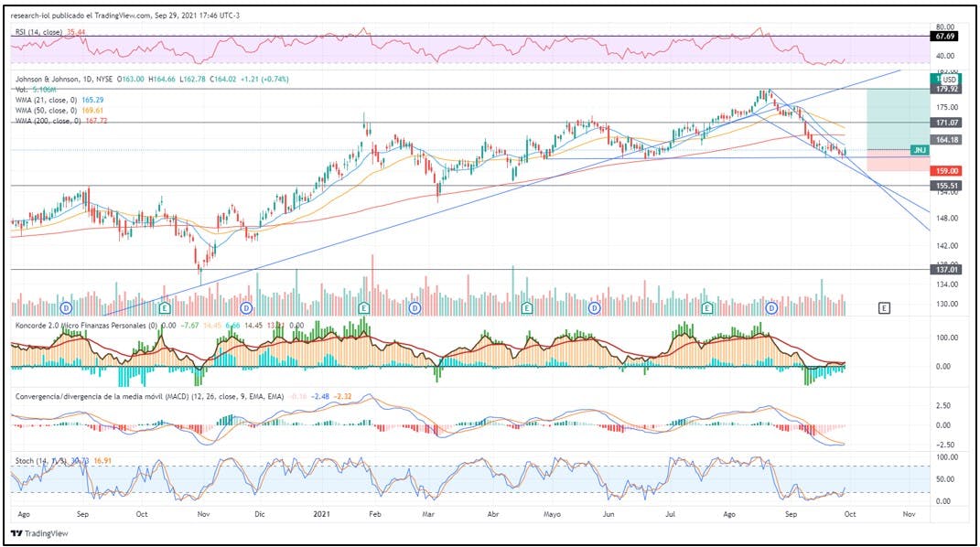This screenshot has height=547, width=980.
Task: Click the earnings E marker in late January 2021
Action: pos(364,308)
